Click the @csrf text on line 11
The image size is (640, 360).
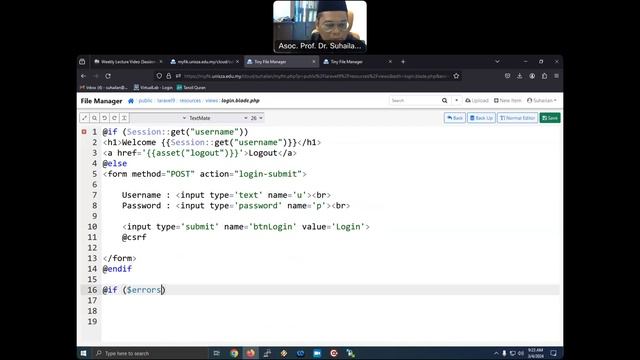(x=134, y=237)
